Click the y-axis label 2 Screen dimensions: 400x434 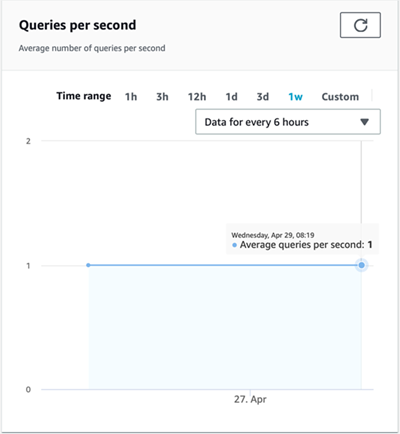[28, 141]
